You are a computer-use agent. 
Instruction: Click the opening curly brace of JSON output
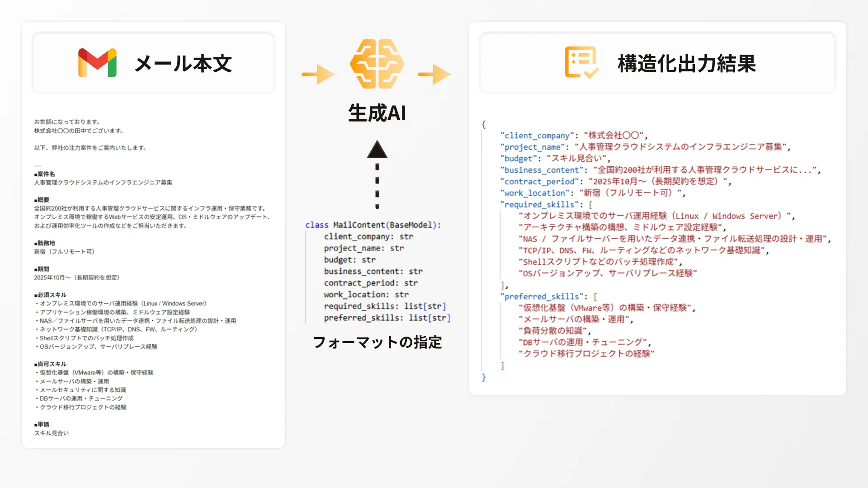pyautogui.click(x=483, y=124)
